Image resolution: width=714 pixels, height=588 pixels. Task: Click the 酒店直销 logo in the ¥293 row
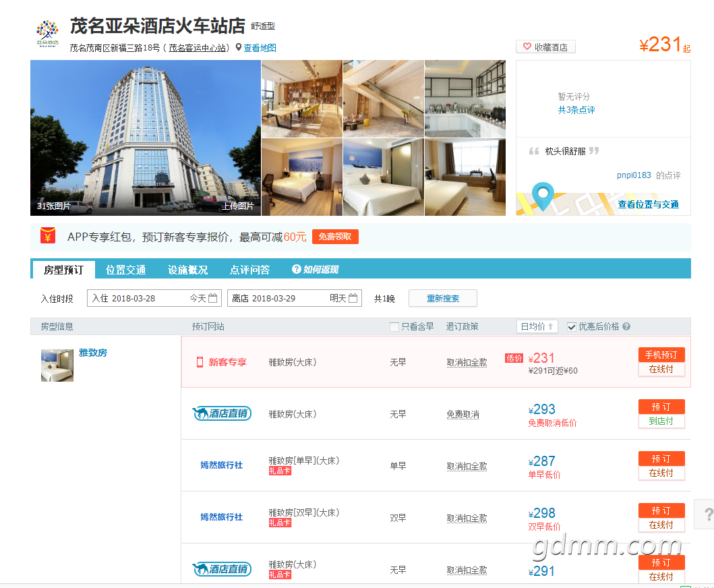pyautogui.click(x=222, y=413)
